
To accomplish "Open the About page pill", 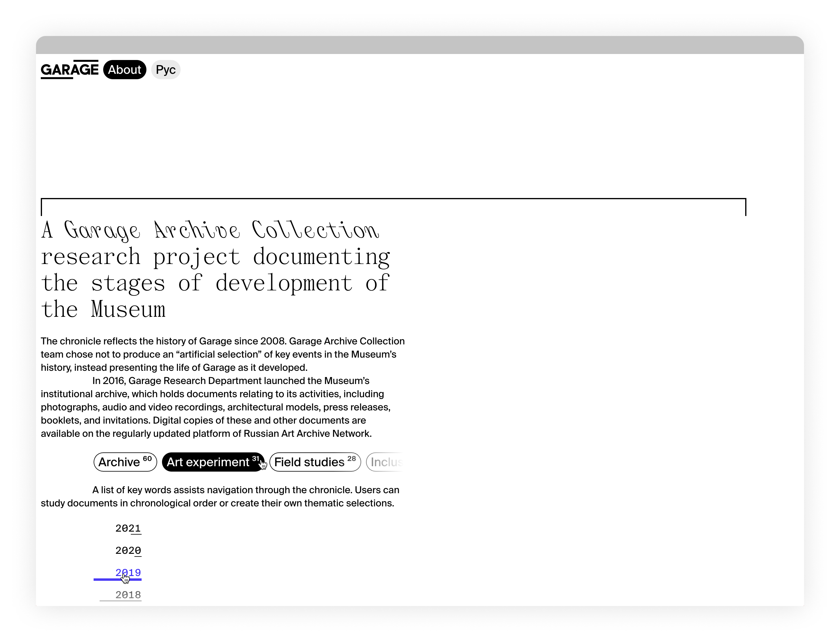I will pos(124,70).
